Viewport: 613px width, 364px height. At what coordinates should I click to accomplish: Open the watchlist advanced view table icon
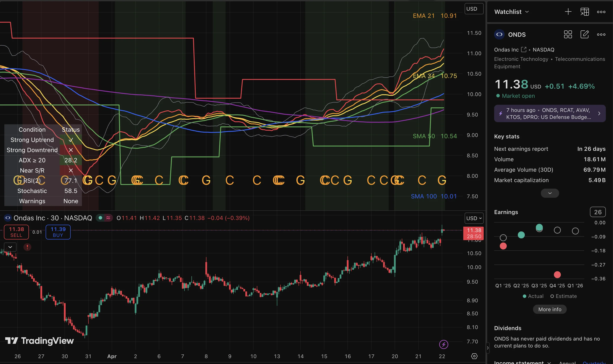coord(585,12)
